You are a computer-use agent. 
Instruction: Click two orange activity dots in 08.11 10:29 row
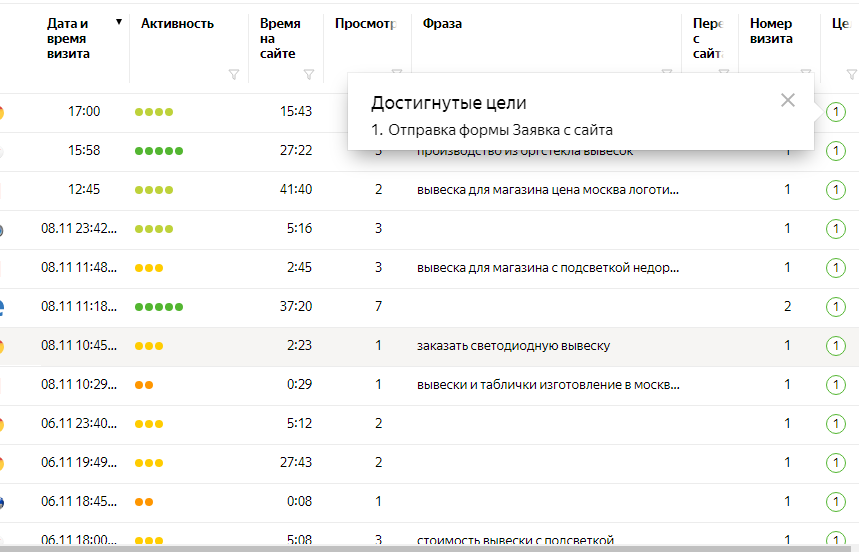(144, 385)
